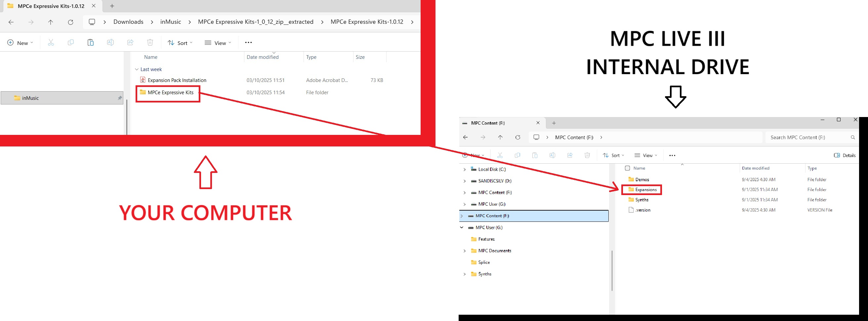Click Search MPC Content (F:) field
Screen dimensions: 868x321
(812, 138)
